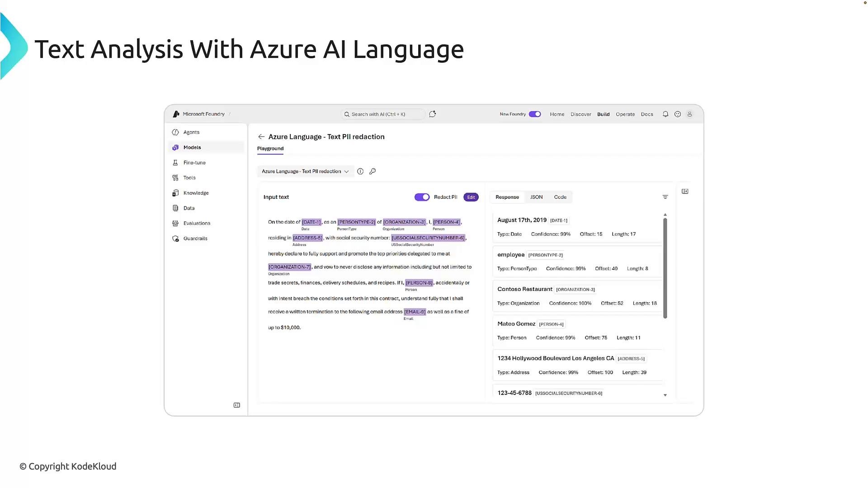Open the Docs link

[x=647, y=114]
